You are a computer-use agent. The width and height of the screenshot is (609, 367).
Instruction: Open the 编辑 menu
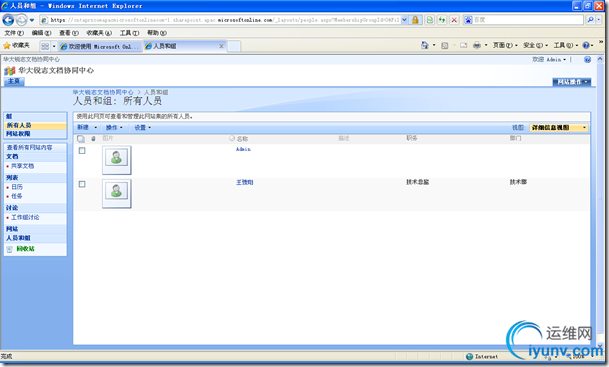pos(41,33)
